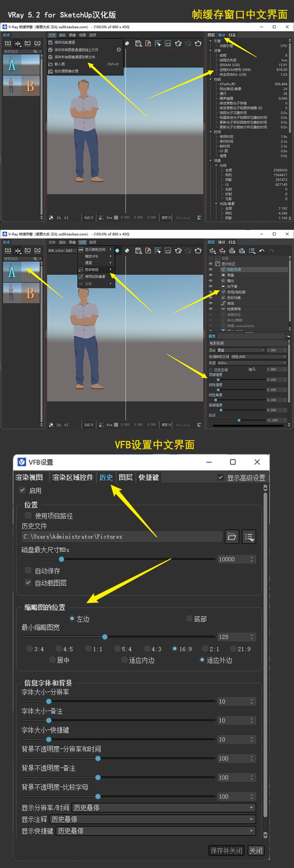Select history thumbnail A in the lower window
Screen dimensions: 294x868
click(21, 271)
